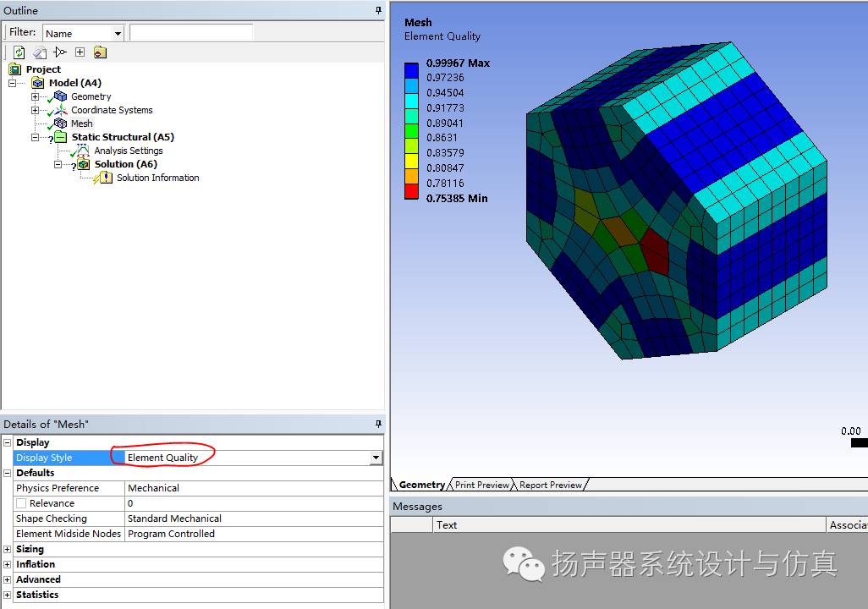Viewport: 868px width, 609px height.
Task: Click the red minimum color legend swatch
Action: click(411, 191)
